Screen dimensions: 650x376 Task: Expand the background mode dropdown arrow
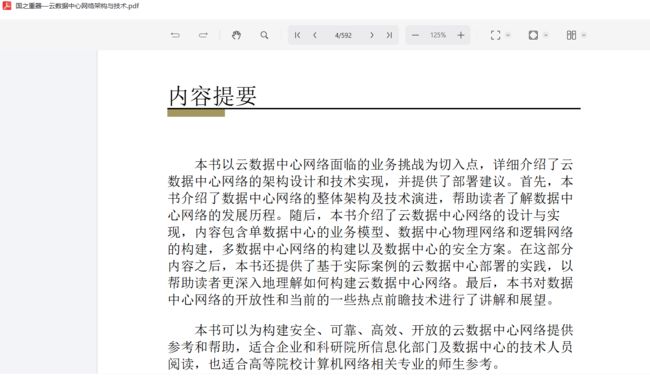546,35
